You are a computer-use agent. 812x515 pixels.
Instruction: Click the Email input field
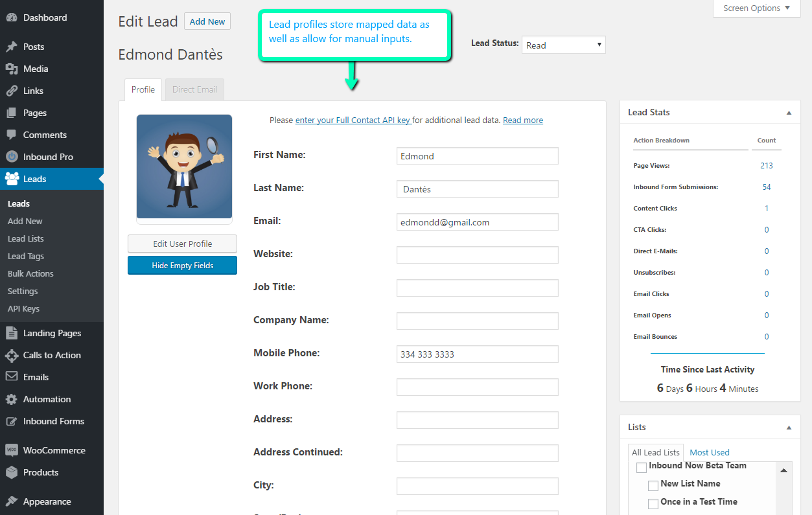[x=478, y=222]
